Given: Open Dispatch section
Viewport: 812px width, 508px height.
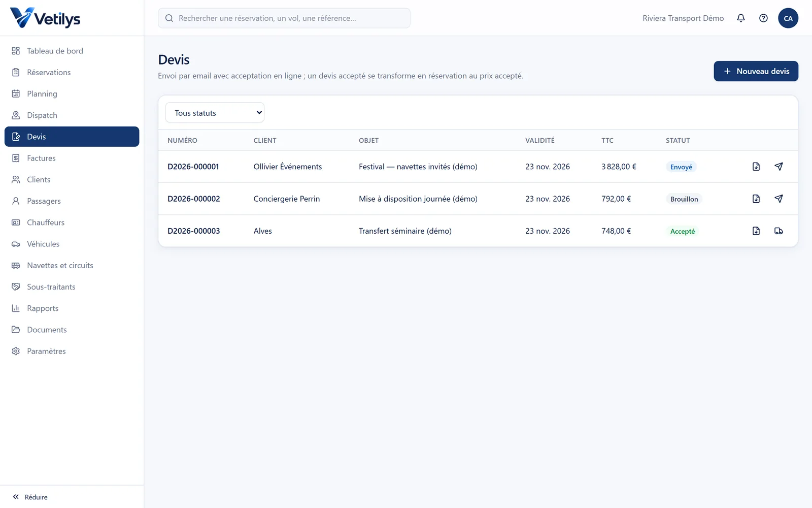Looking at the screenshot, I should (72, 115).
